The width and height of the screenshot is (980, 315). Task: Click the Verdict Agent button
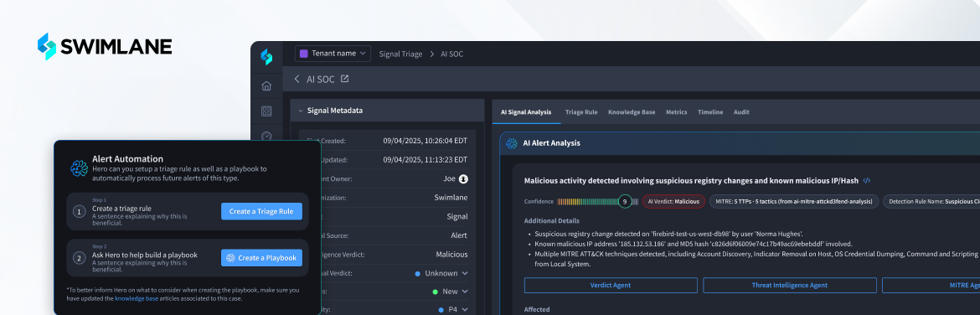[611, 285]
